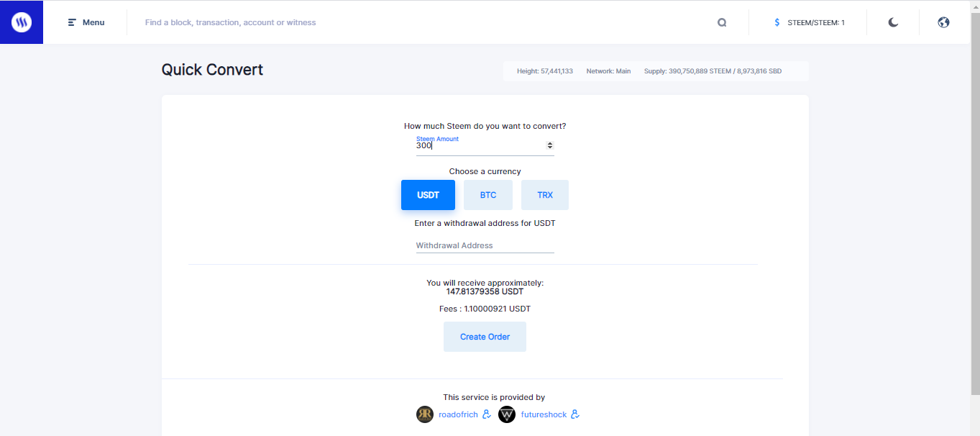Click the 147.81379358 USDT amount
The image size is (980, 436).
click(485, 292)
